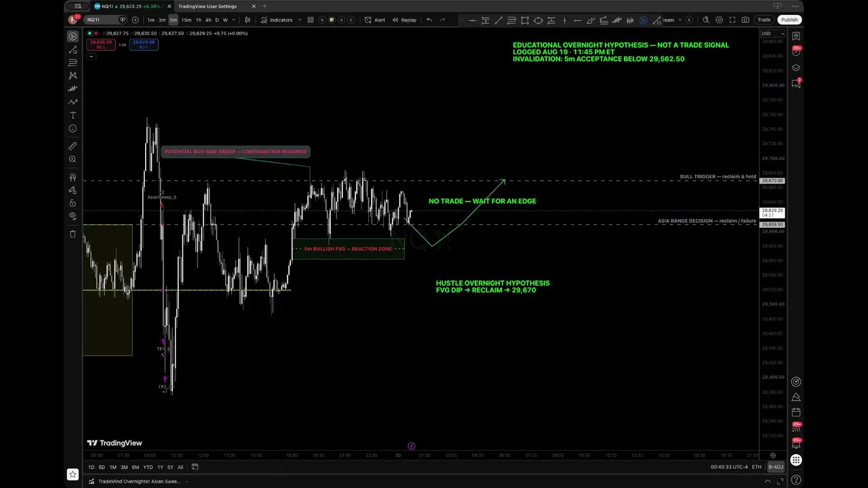The image size is (868, 488).
Task: Open the object tree layers panel
Action: (x=796, y=68)
